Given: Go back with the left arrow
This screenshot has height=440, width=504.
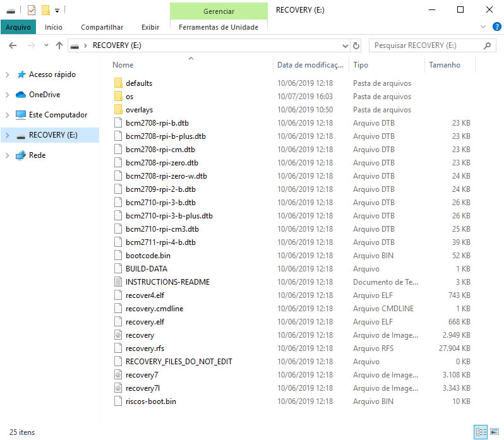Looking at the screenshot, I should [13, 45].
